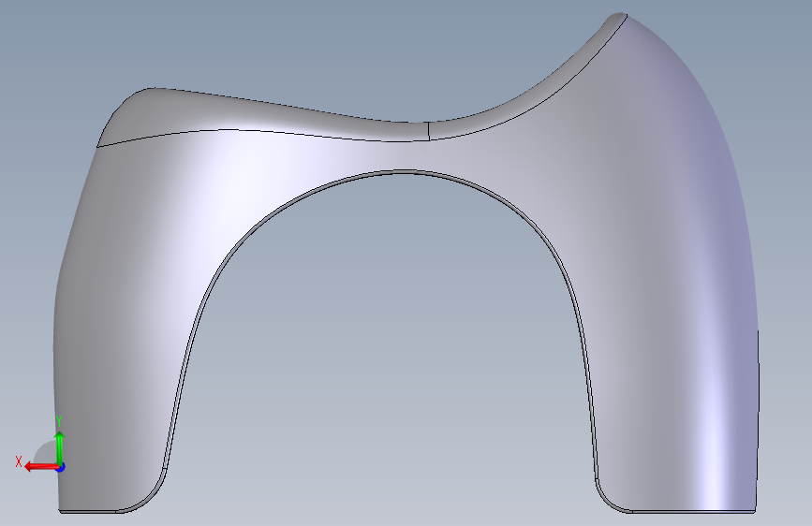Click the green Y axis arrow of triad
The height and width of the screenshot is (526, 812).
click(x=60, y=447)
